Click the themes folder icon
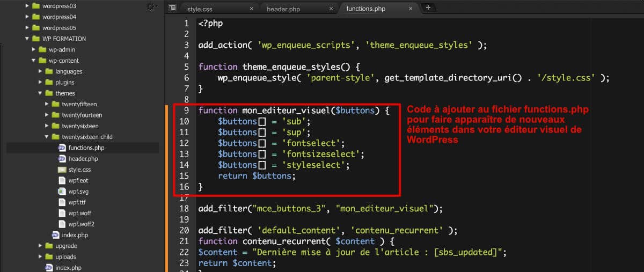The width and height of the screenshot is (644, 272). (x=49, y=93)
